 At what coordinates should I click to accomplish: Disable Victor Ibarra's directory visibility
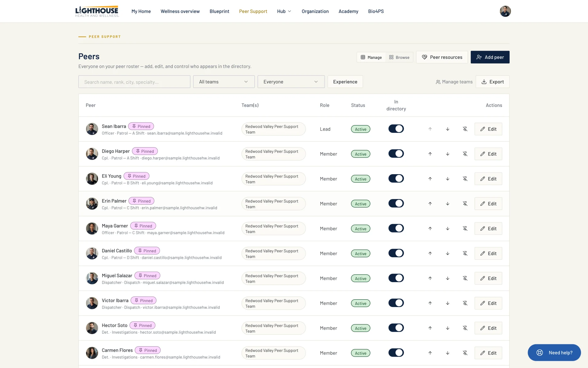[396, 303]
